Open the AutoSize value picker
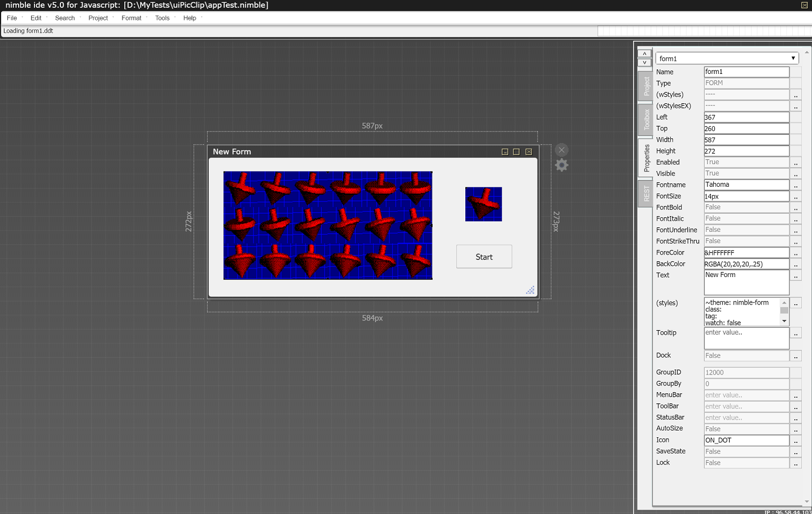 pos(796,429)
